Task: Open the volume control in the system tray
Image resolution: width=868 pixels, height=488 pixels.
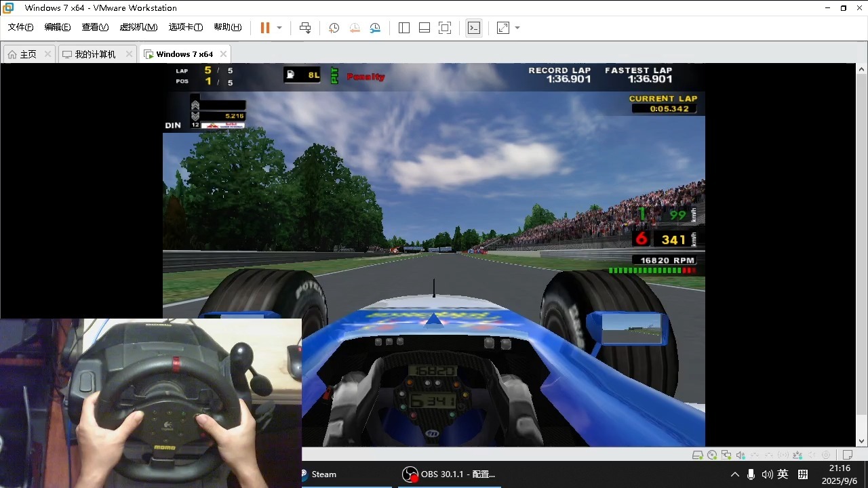Action: pyautogui.click(x=767, y=474)
